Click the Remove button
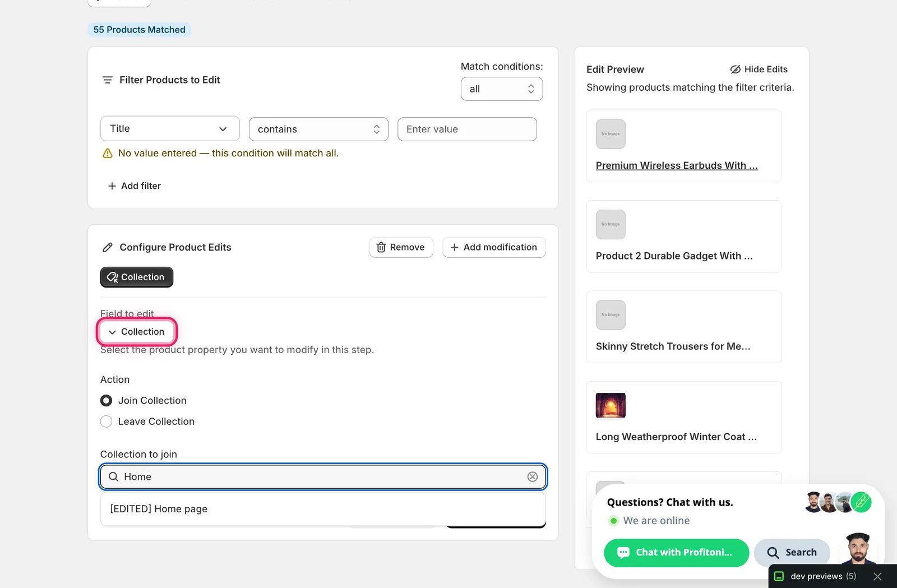The width and height of the screenshot is (897, 588). (401, 247)
